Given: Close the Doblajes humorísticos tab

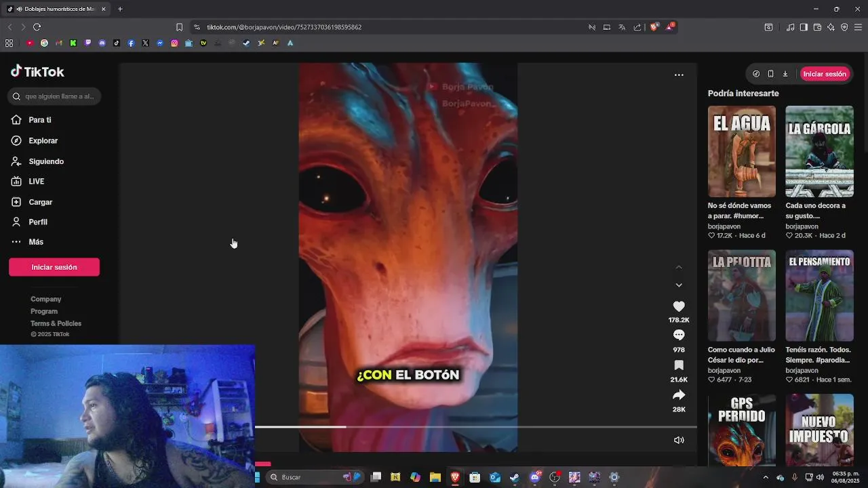Looking at the screenshot, I should [x=104, y=9].
